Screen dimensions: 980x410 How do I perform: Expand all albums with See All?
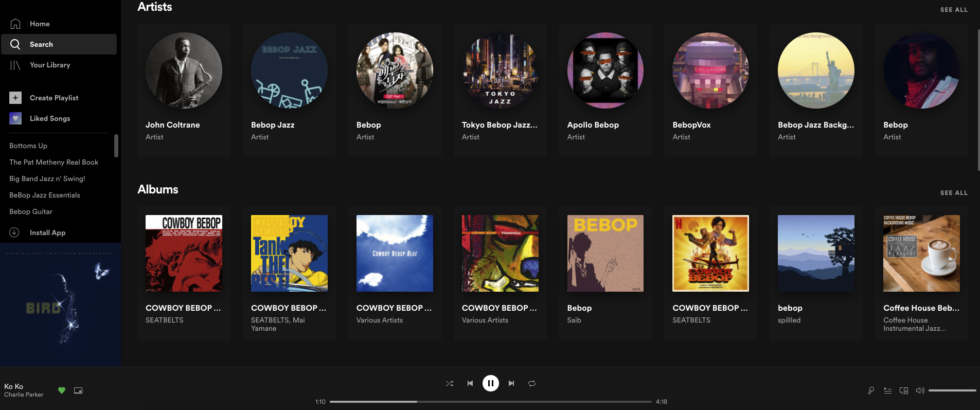(954, 193)
